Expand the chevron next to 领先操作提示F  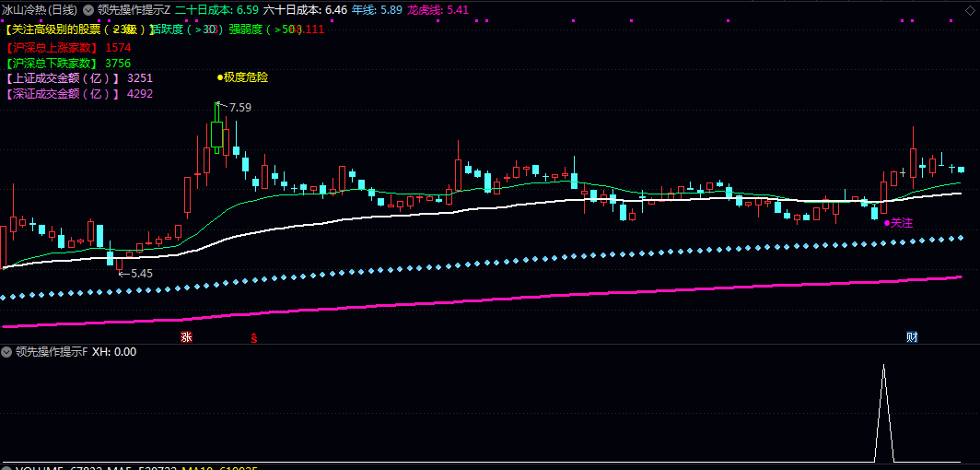(x=6, y=352)
